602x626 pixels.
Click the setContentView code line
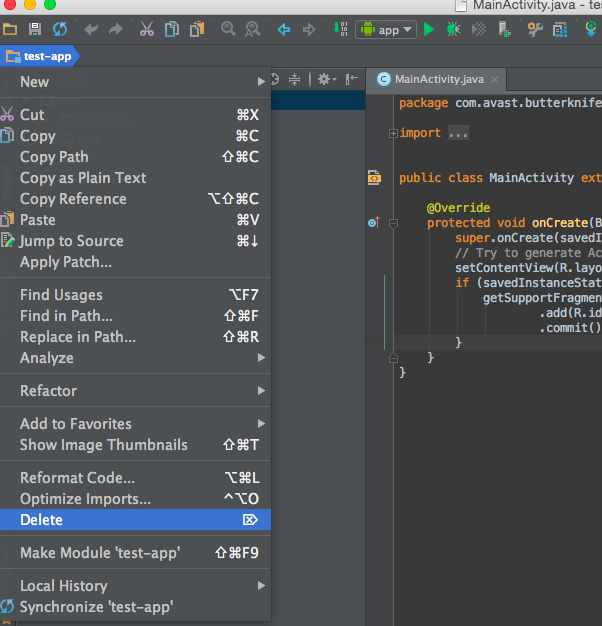pos(528,268)
